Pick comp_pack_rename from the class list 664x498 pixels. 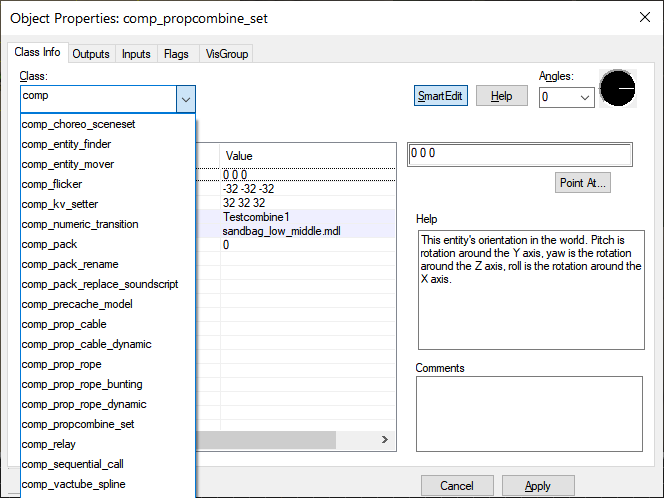click(x=108, y=264)
